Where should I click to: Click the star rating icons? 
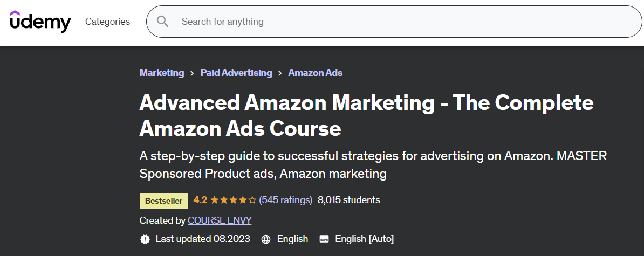pyautogui.click(x=233, y=200)
